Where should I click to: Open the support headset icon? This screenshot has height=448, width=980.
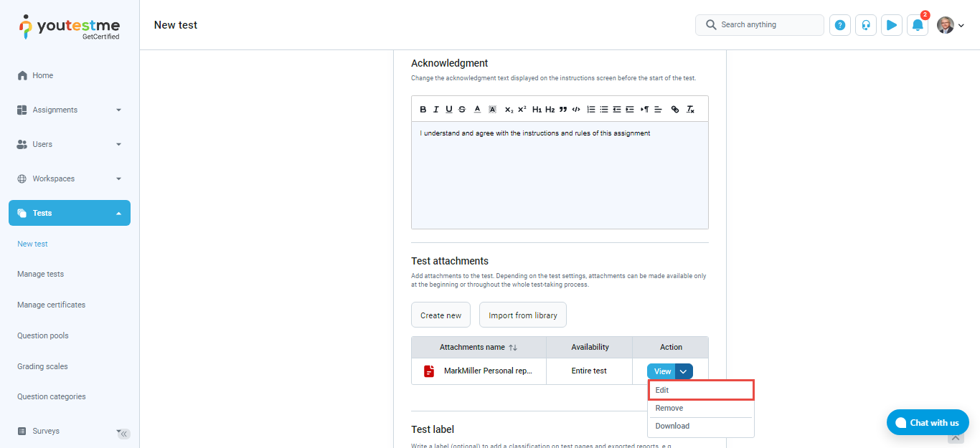866,25
